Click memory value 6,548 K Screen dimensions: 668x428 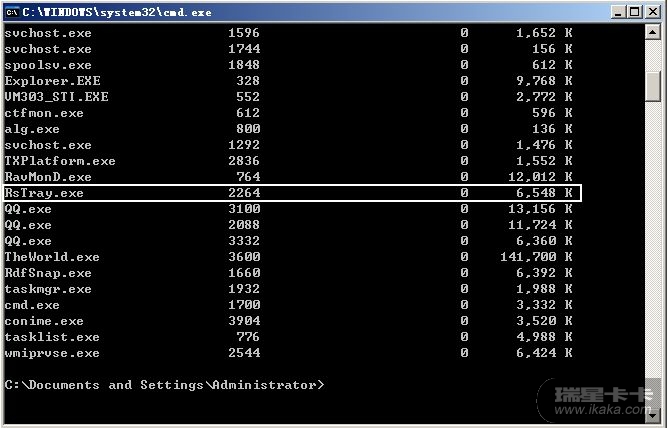tap(544, 193)
